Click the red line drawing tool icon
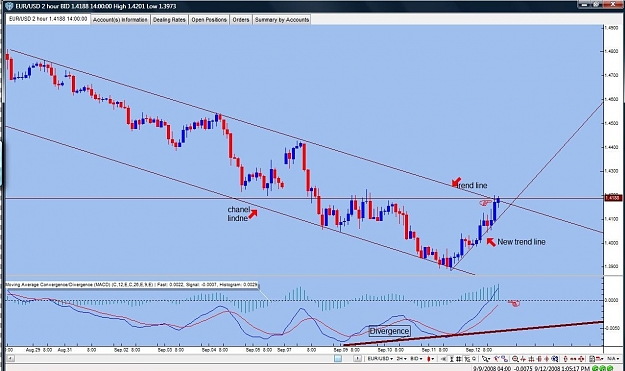The image size is (625, 371). (x=496, y=359)
